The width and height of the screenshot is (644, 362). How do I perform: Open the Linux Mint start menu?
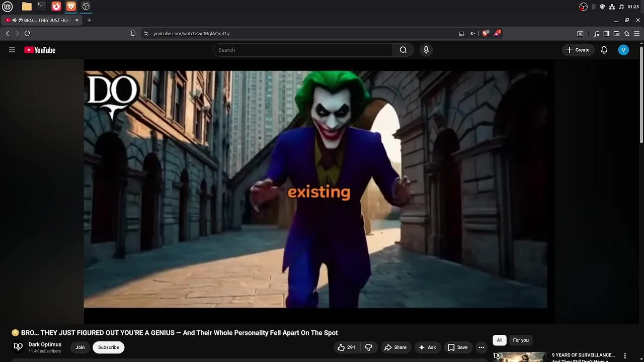tap(8, 7)
